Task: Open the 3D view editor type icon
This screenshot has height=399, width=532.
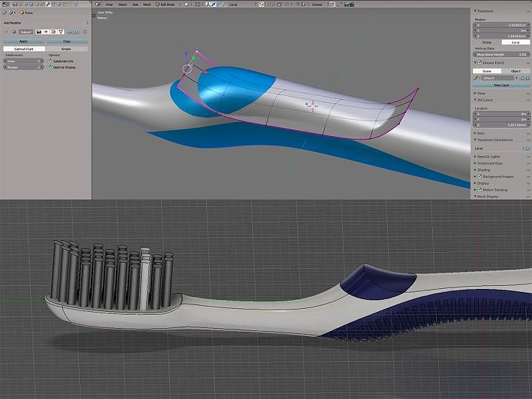Action: (98, 4)
